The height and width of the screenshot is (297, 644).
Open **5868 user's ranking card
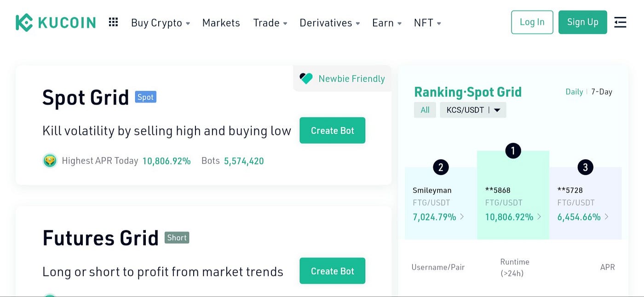point(513,195)
